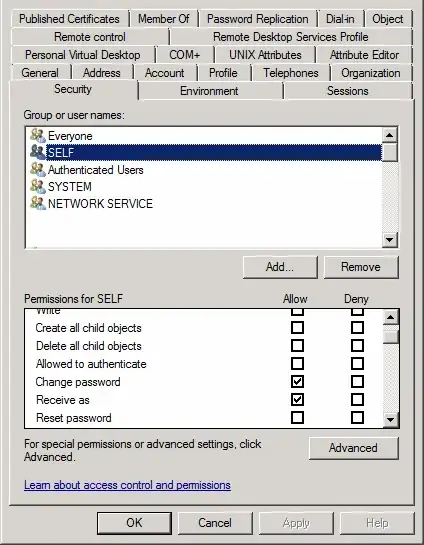
Task: Switch to the Sessions tab
Action: (348, 91)
